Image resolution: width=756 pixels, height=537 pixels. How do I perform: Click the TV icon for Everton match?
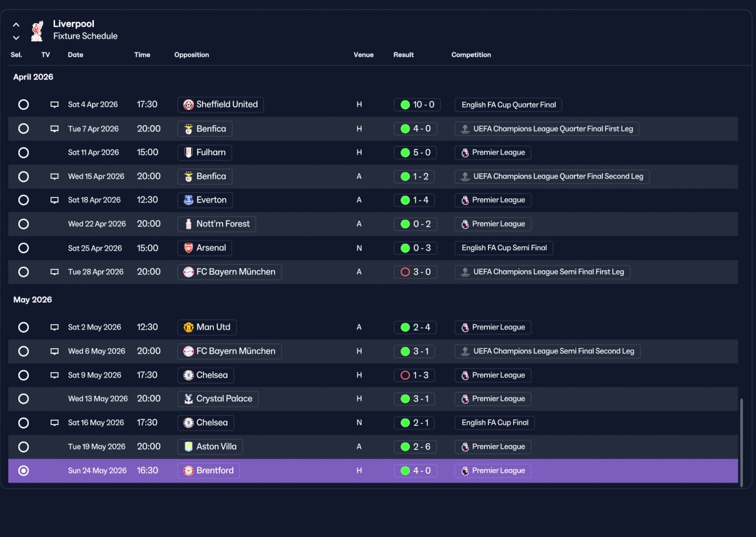(x=54, y=200)
